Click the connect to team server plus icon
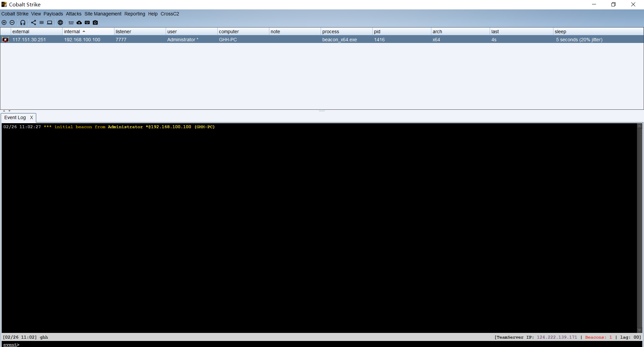Image resolution: width=644 pixels, height=347 pixels. pyautogui.click(x=4, y=22)
